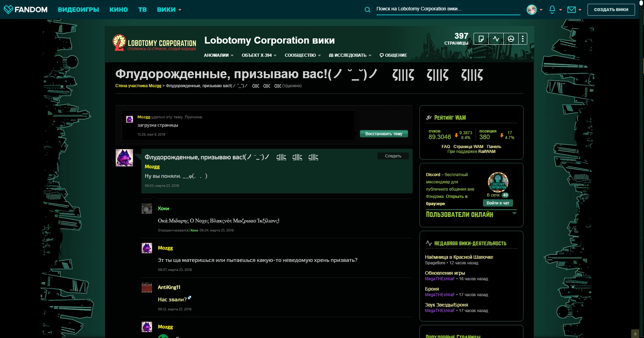Open the АНОМАЛИИ menu
The image size is (644, 338).
[x=219, y=55]
